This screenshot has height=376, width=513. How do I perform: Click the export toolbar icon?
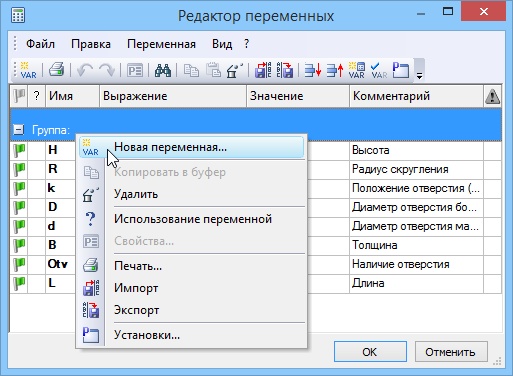[x=285, y=70]
